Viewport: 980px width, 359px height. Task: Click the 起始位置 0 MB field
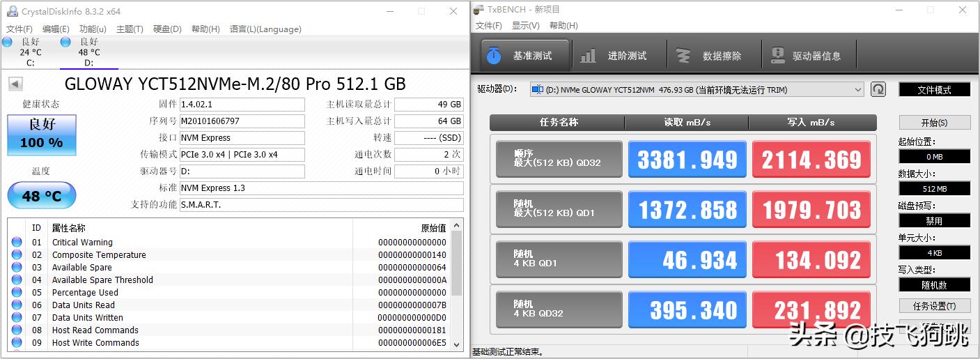coord(934,157)
